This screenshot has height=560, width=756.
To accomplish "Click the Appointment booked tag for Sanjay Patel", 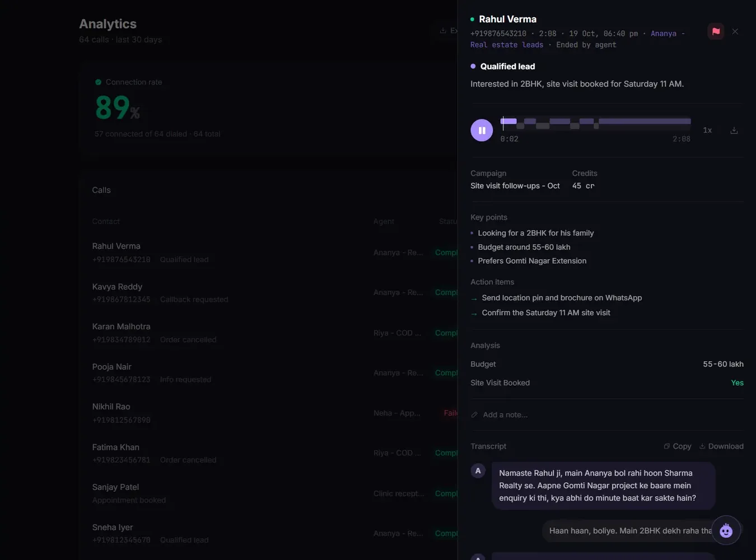I will coord(129,500).
